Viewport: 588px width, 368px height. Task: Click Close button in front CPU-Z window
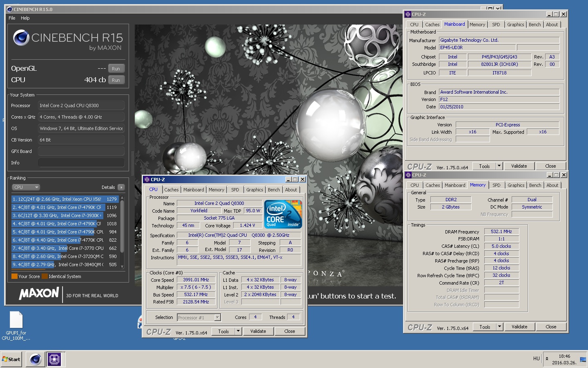click(290, 331)
